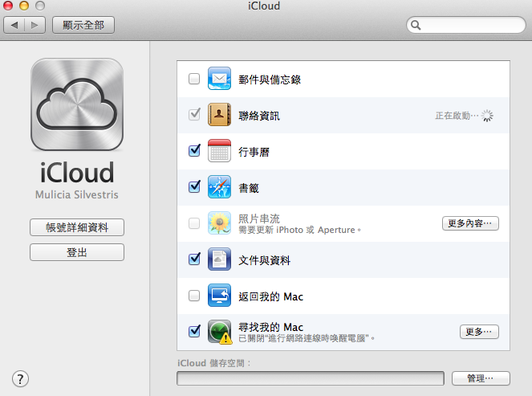
Task: Go forward with the right arrow
Action: [x=35, y=25]
